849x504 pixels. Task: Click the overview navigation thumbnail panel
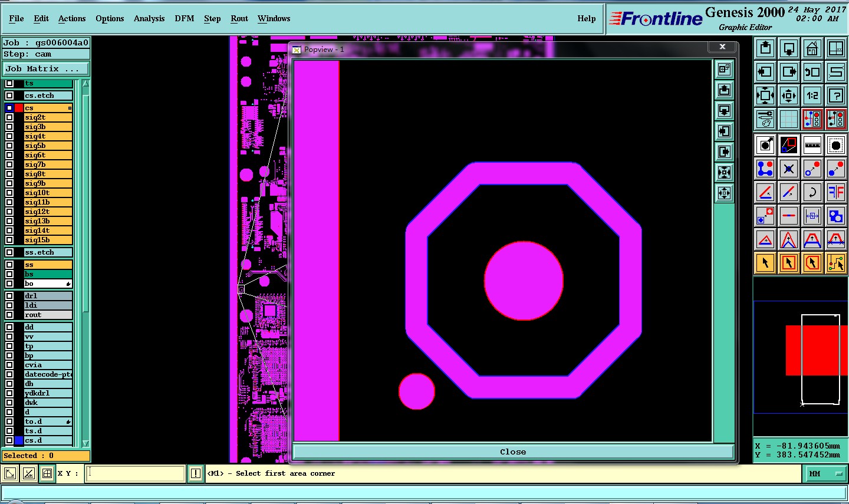point(801,357)
